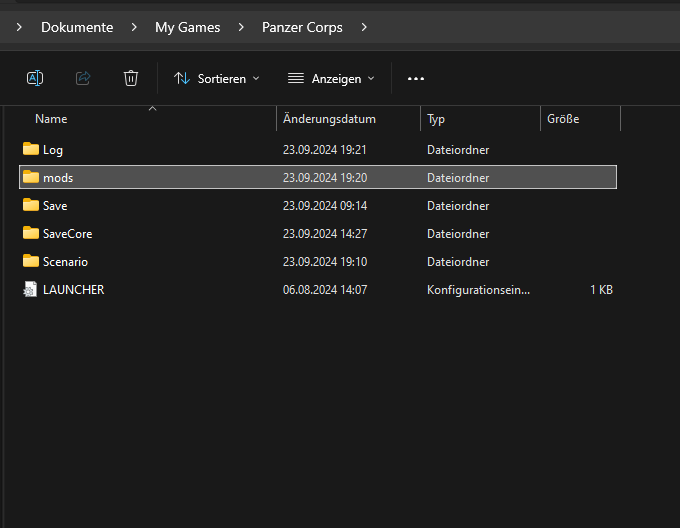Click Panzer Corps breadcrumb segment
The width and height of the screenshot is (680, 528).
[302, 27]
